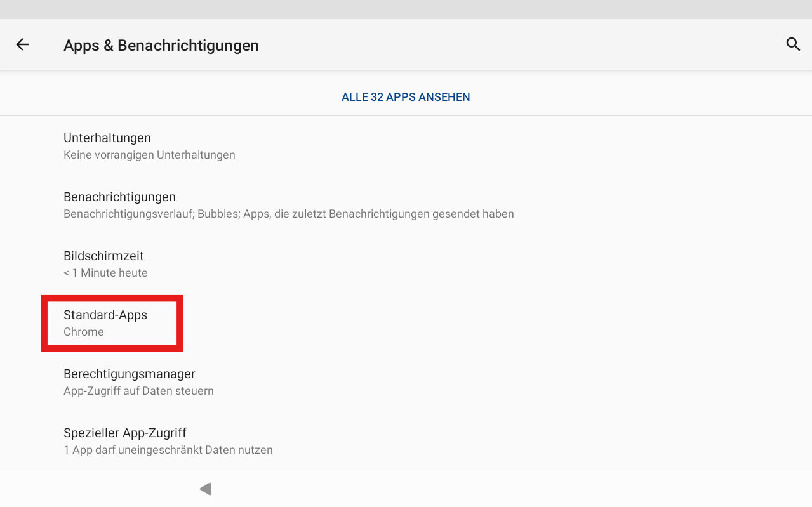Open Berechtigungsmanager entry

point(406,382)
